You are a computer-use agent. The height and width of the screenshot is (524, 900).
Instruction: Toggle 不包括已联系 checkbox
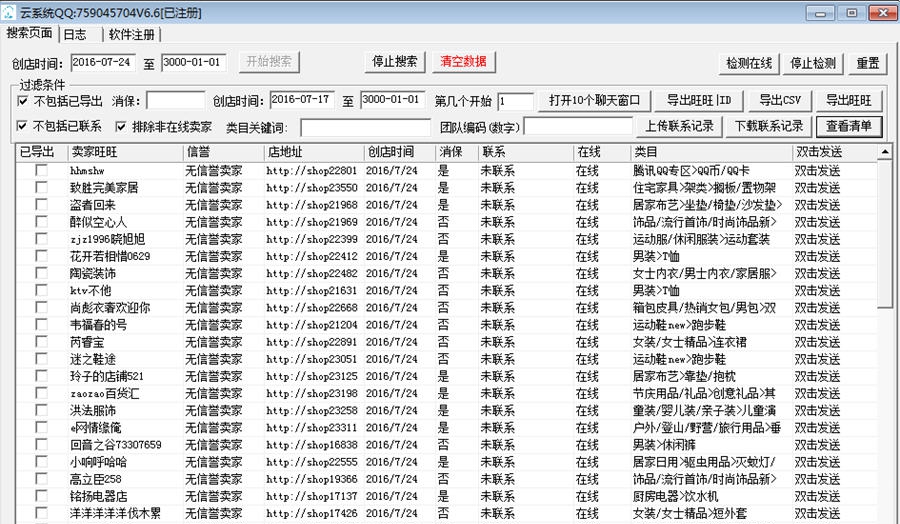point(22,126)
